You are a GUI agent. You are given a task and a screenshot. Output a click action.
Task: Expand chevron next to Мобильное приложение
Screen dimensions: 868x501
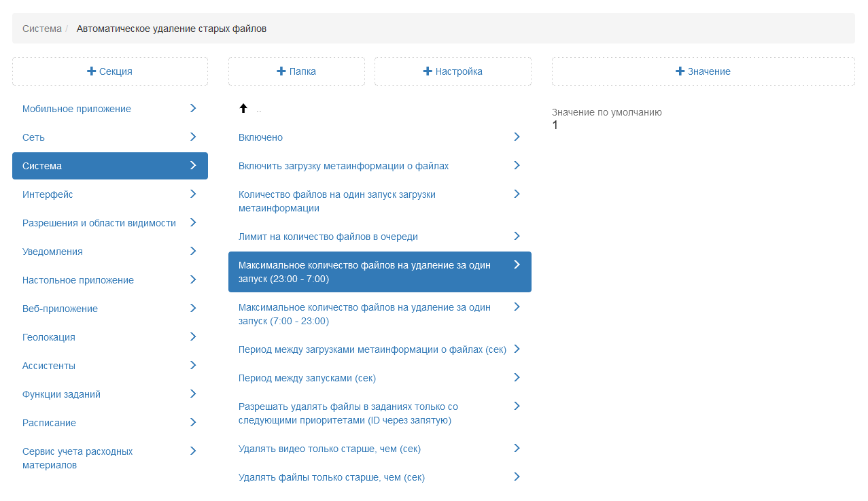(x=193, y=109)
